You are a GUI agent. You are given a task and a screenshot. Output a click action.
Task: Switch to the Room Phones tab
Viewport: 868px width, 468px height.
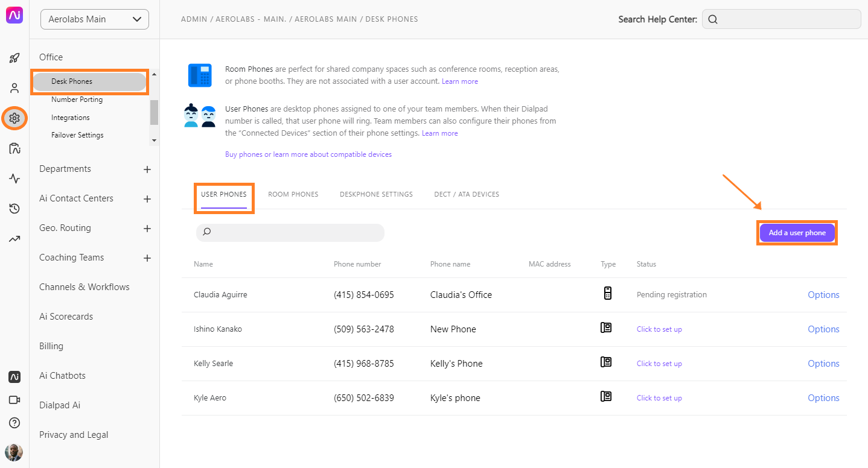pos(293,194)
